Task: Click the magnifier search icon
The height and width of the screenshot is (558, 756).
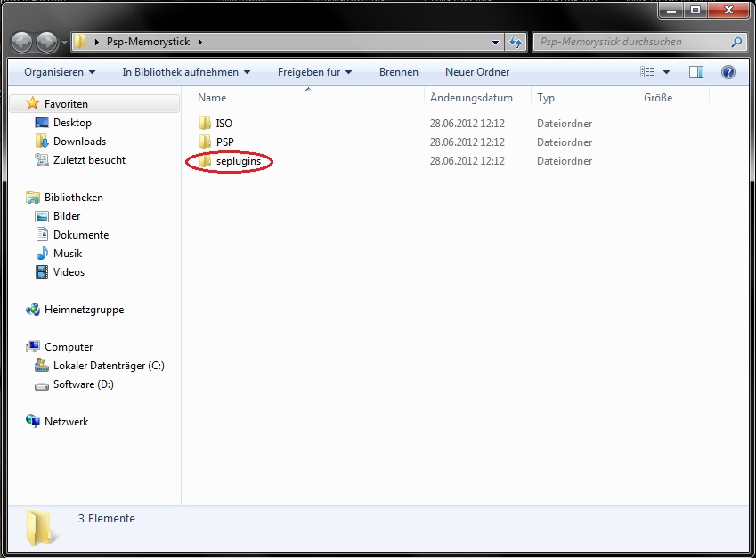Action: (x=736, y=43)
